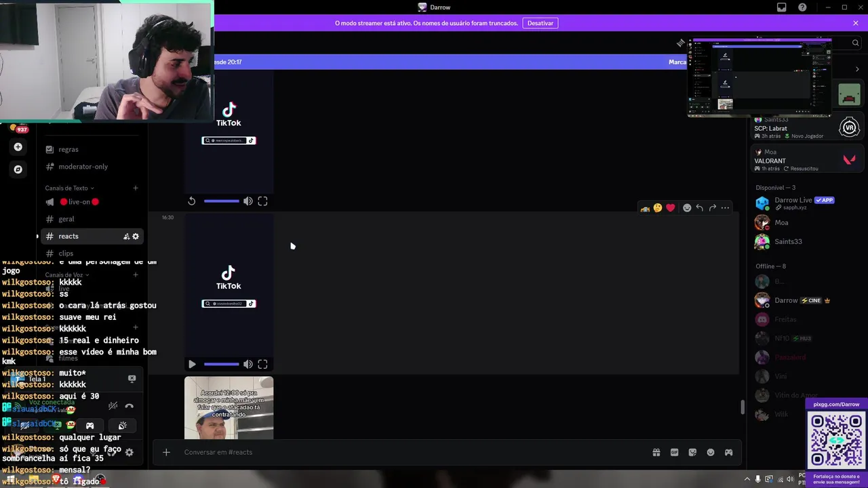Fullscreen the second TikTok video
Screen dimensions: 868x488
(262, 365)
